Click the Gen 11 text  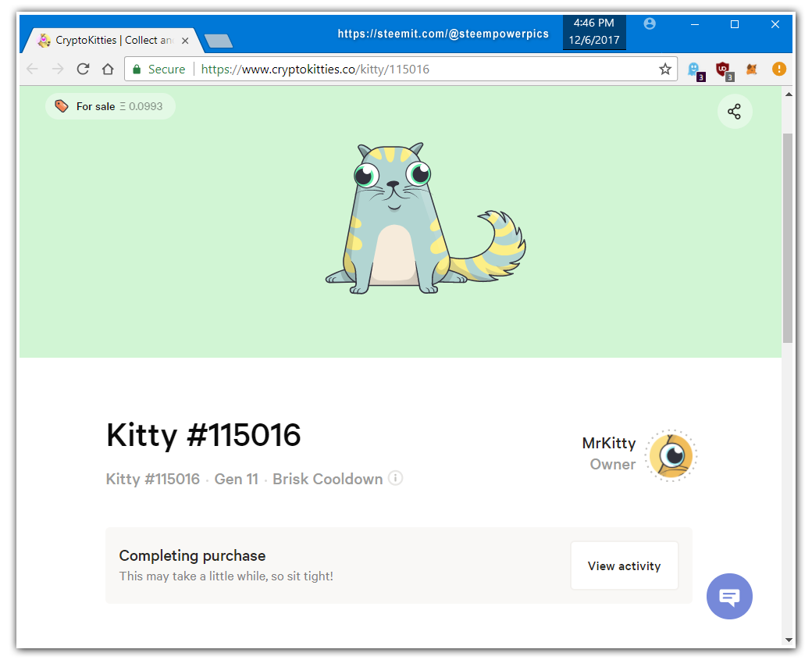pos(236,479)
